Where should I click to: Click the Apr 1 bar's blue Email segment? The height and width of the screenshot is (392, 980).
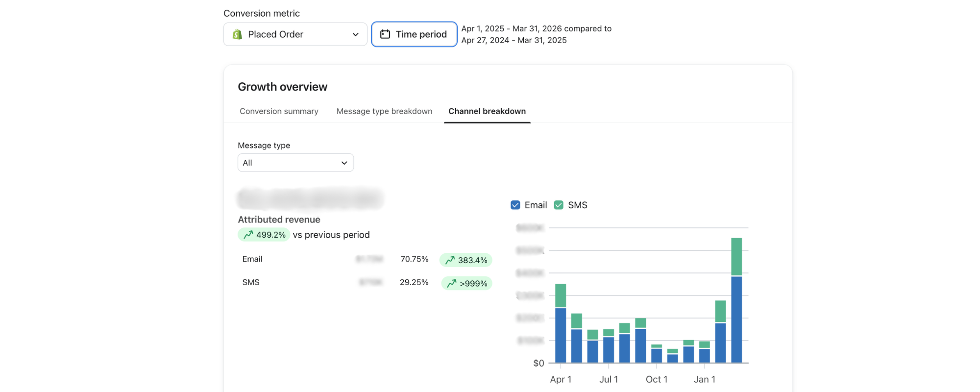click(x=561, y=336)
